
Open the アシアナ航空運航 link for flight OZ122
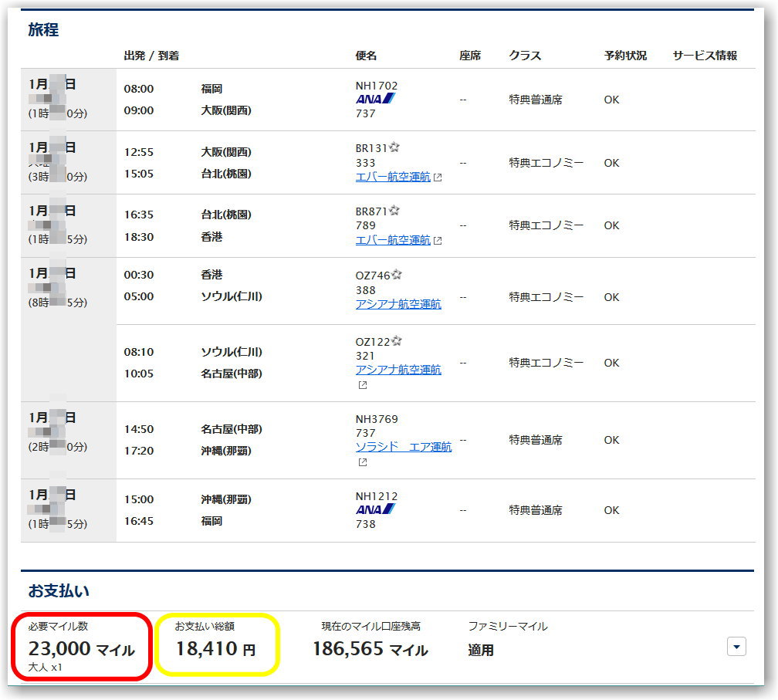click(x=400, y=369)
